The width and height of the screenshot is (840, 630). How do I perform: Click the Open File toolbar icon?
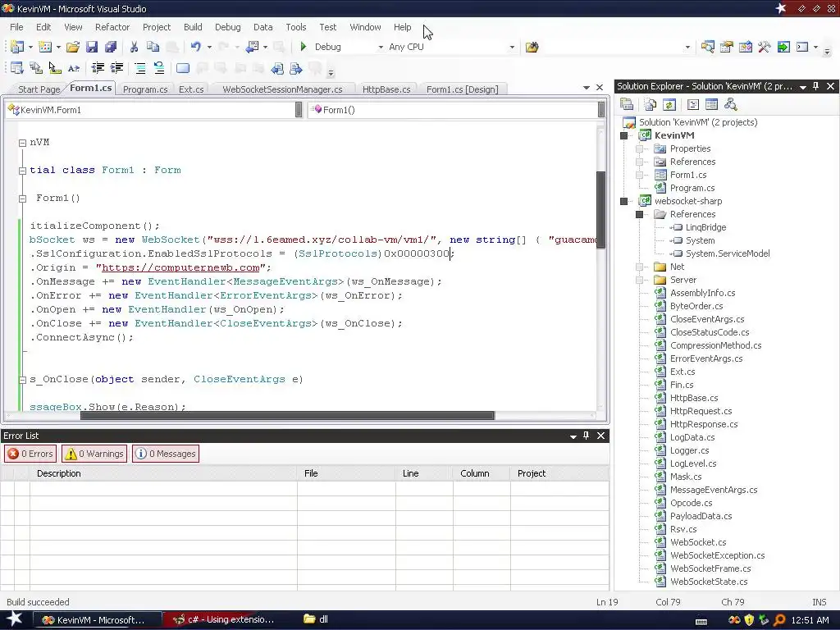pyautogui.click(x=72, y=47)
